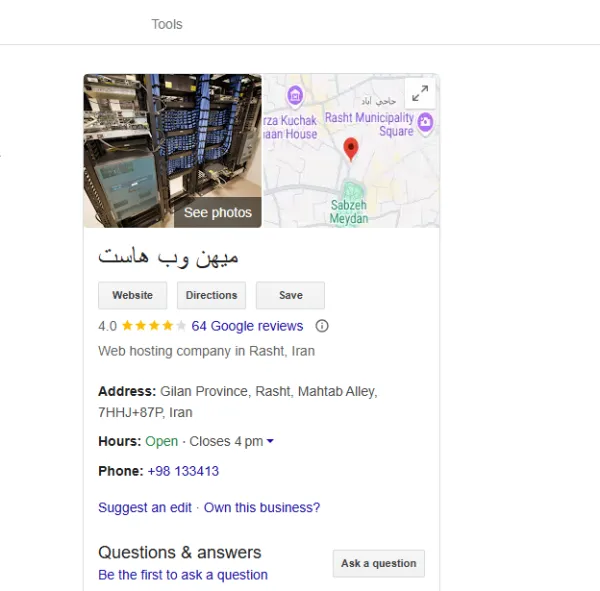The height and width of the screenshot is (591, 600).
Task: Click Suggest an edit link
Action: (145, 508)
